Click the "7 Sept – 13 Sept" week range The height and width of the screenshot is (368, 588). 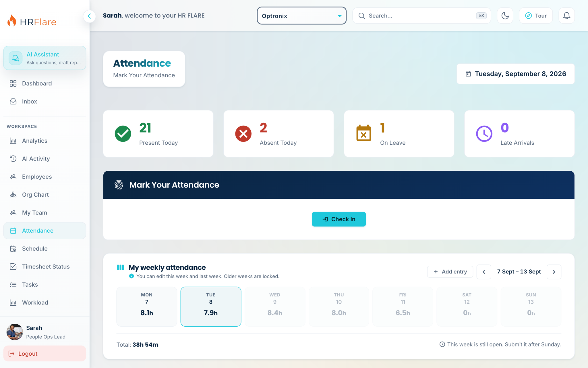point(519,272)
